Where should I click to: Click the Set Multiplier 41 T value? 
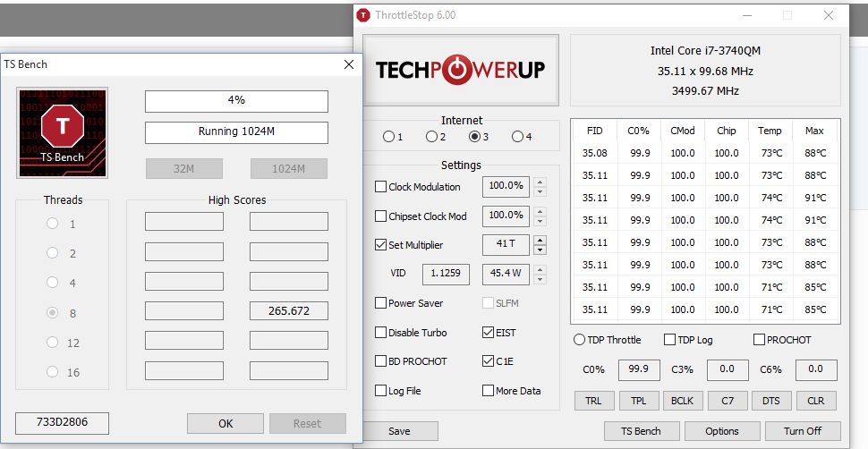pos(506,244)
